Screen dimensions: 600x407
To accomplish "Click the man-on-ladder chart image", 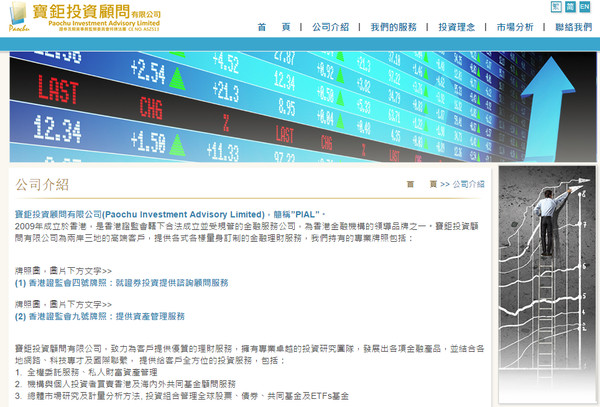I will click(547, 284).
